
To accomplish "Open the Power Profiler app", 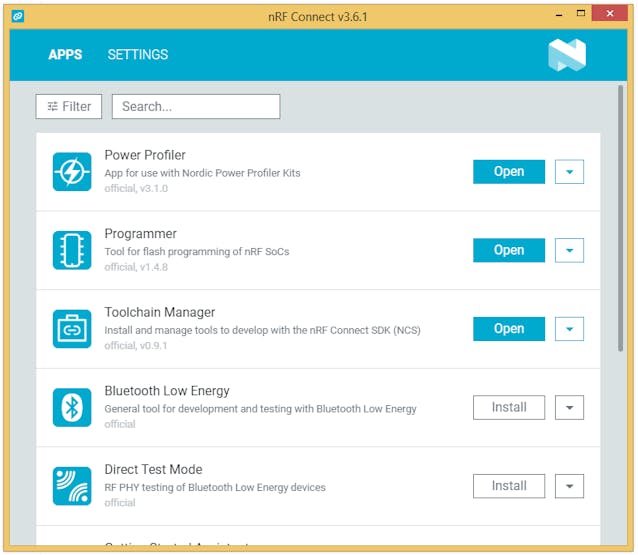I will pyautogui.click(x=509, y=171).
